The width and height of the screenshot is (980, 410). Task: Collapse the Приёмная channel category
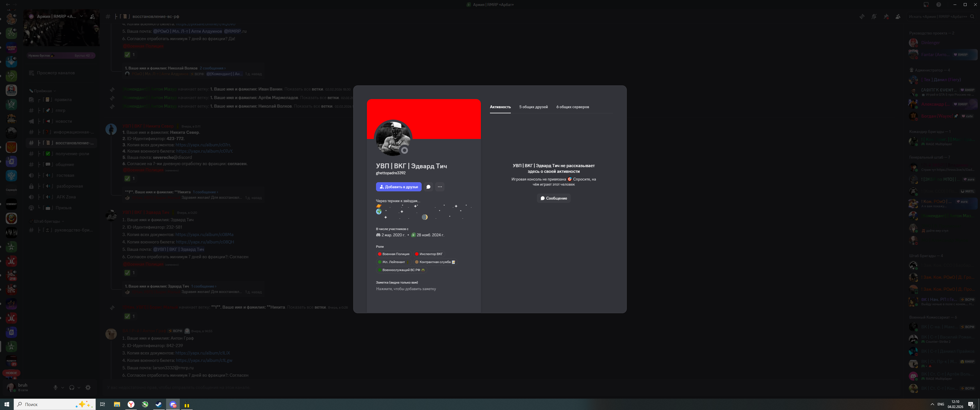tap(43, 91)
